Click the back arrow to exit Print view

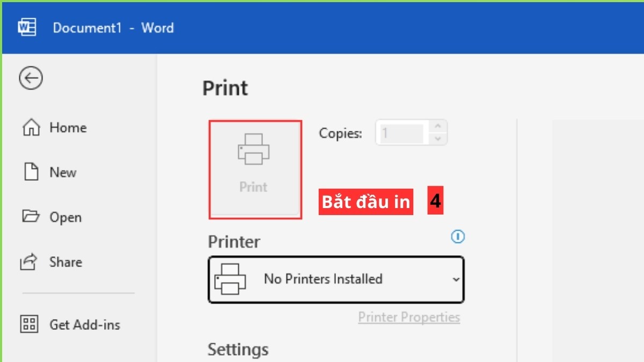coord(31,78)
